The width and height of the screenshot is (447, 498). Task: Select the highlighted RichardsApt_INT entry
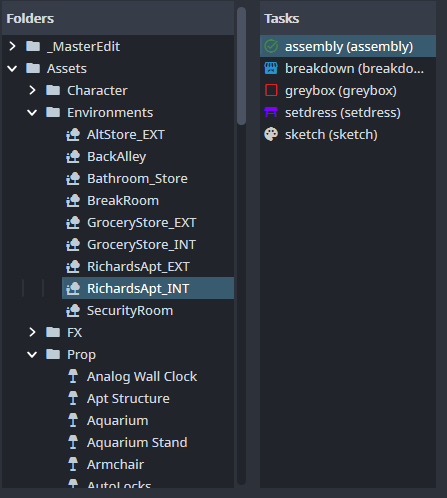148,288
